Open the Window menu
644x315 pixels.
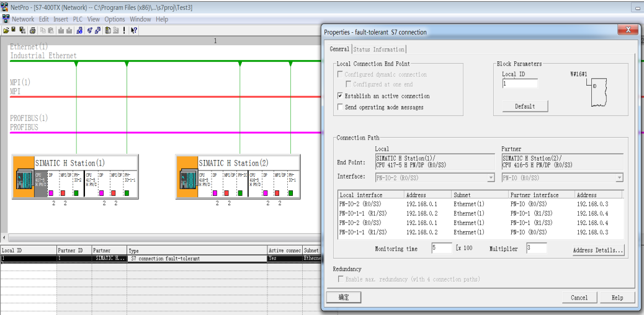click(x=140, y=19)
